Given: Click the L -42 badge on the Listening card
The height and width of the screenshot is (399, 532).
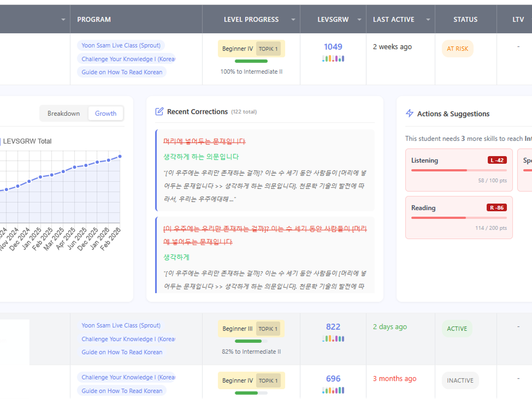Looking at the screenshot, I should pos(497,160).
